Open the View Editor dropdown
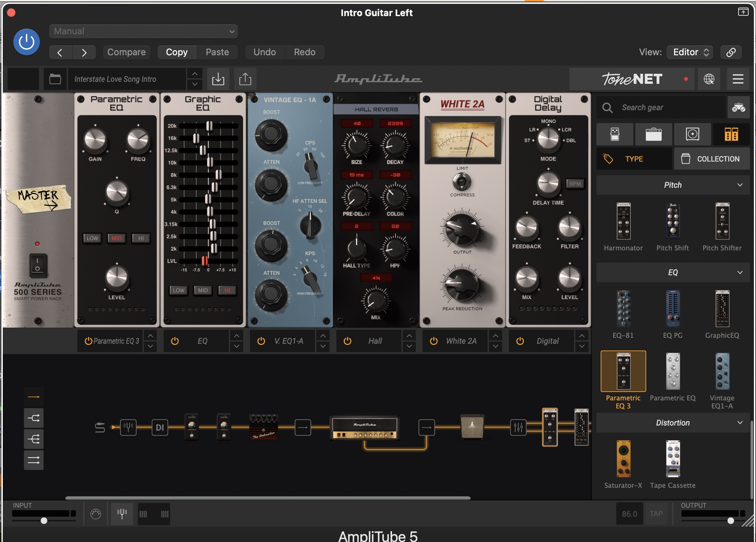This screenshot has width=756, height=542. 690,52
